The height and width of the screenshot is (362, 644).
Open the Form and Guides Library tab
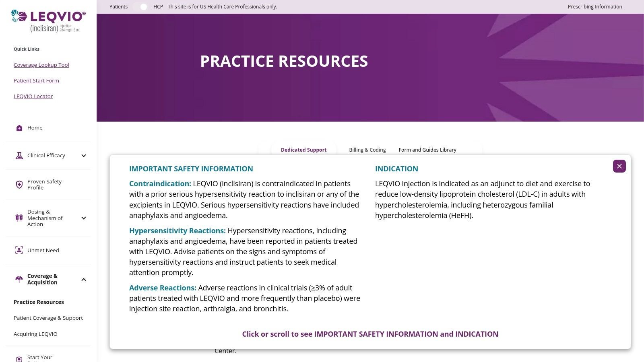click(427, 150)
